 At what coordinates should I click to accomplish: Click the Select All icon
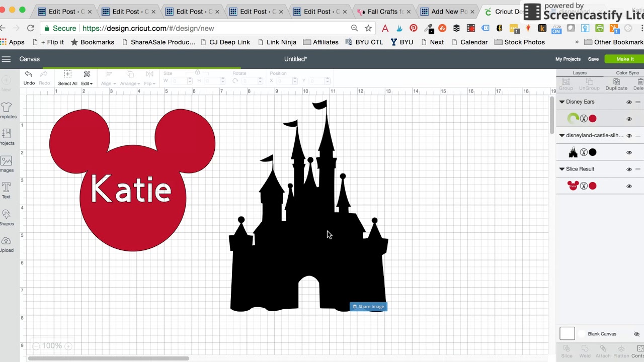pos(67,74)
